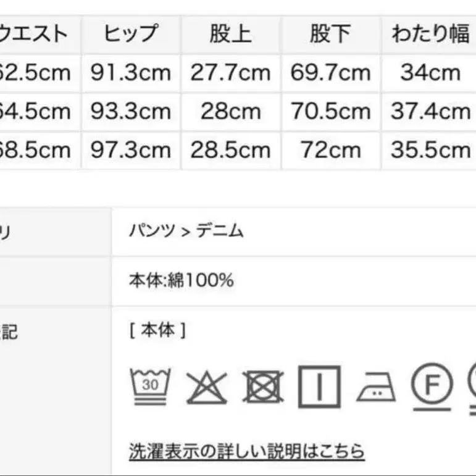Viewport: 476px width, 476px height.
Task: Click the 本体:綿100% material text
Action: 182,281
